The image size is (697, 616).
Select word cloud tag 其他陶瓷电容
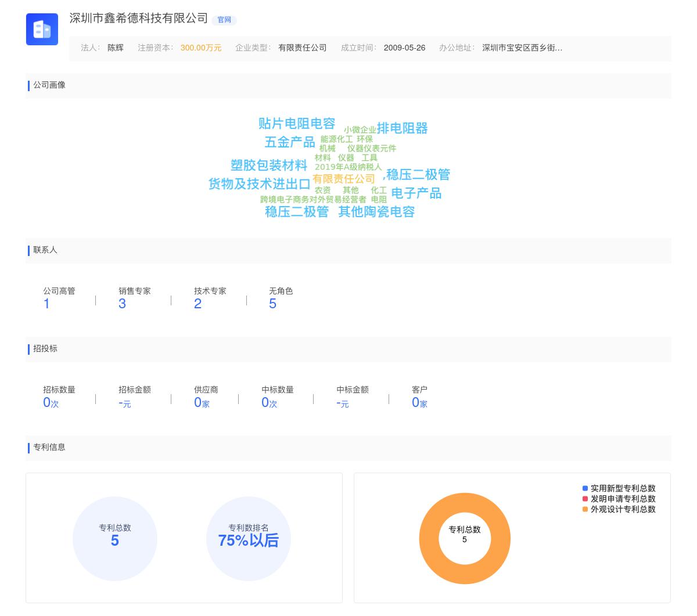376,212
